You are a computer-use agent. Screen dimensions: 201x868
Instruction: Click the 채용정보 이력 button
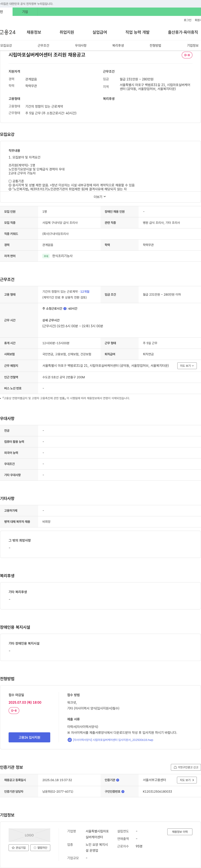tap(180, 832)
